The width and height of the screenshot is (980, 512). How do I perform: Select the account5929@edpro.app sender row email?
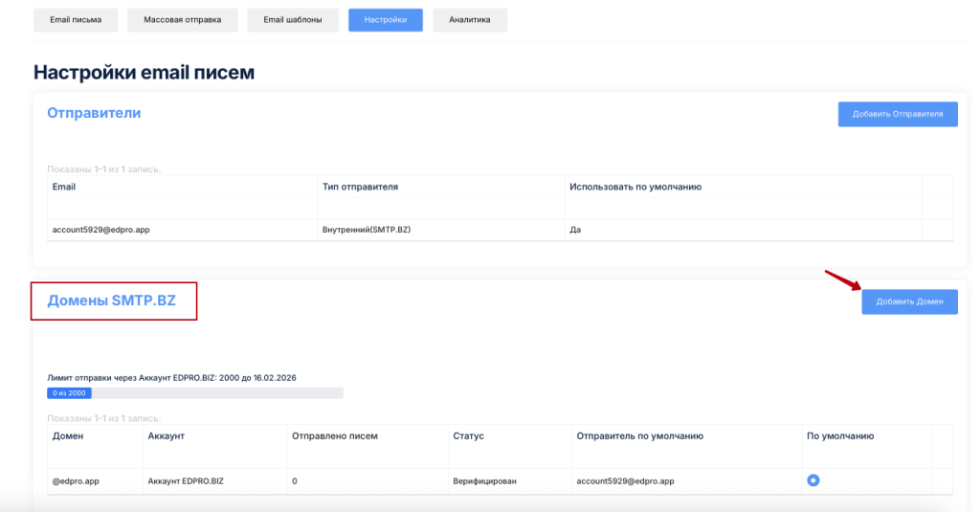tap(100, 230)
